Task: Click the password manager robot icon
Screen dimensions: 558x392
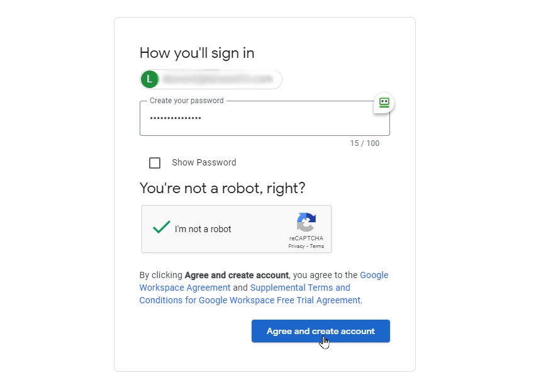Action: [384, 103]
